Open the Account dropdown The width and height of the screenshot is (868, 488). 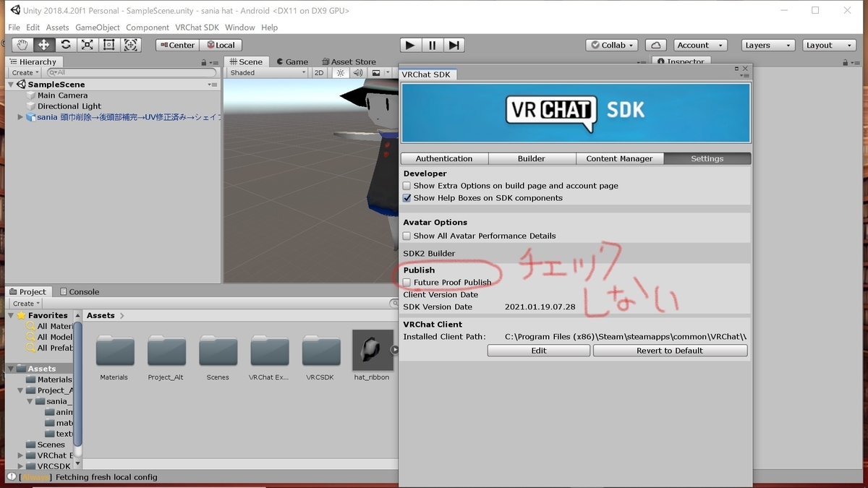pyautogui.click(x=699, y=45)
